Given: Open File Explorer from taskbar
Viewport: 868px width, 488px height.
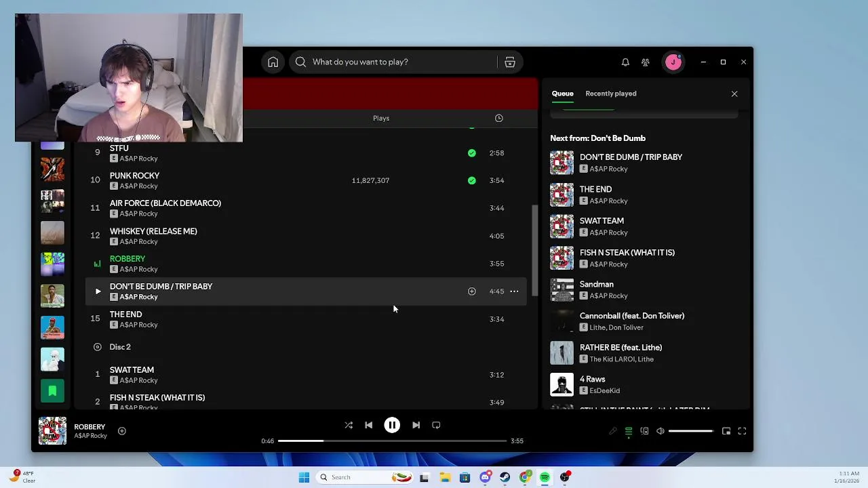Looking at the screenshot, I should (x=445, y=478).
